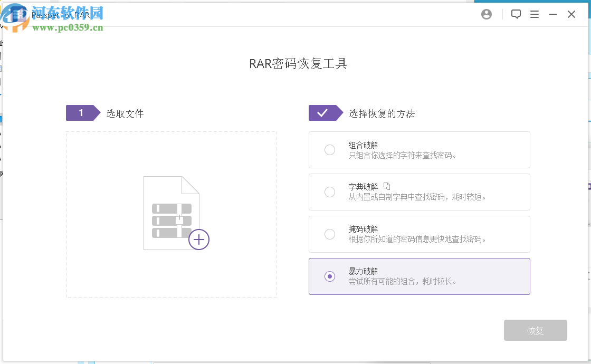The image size is (591, 364).
Task: Click the 组合破解 option card
Action: [420, 150]
